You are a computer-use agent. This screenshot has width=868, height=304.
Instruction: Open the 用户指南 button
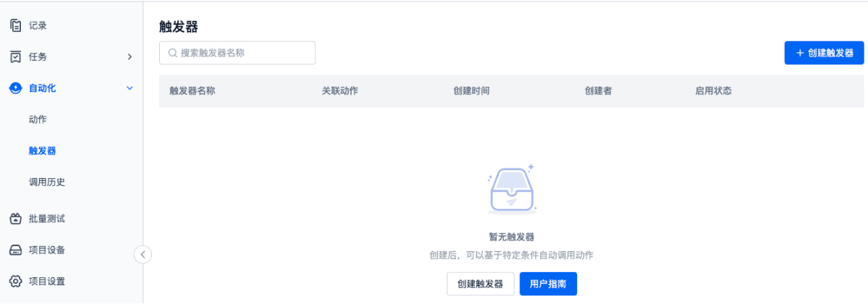(x=548, y=284)
